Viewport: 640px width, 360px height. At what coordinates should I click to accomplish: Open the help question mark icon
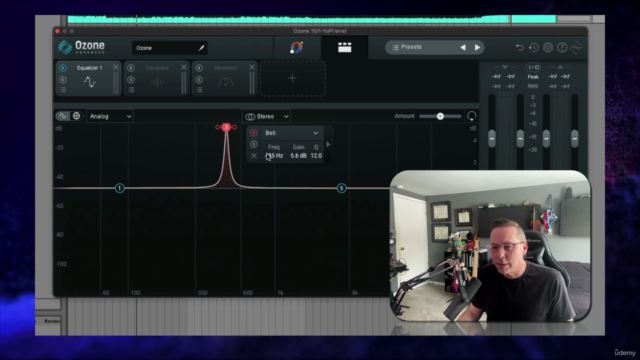click(x=562, y=47)
